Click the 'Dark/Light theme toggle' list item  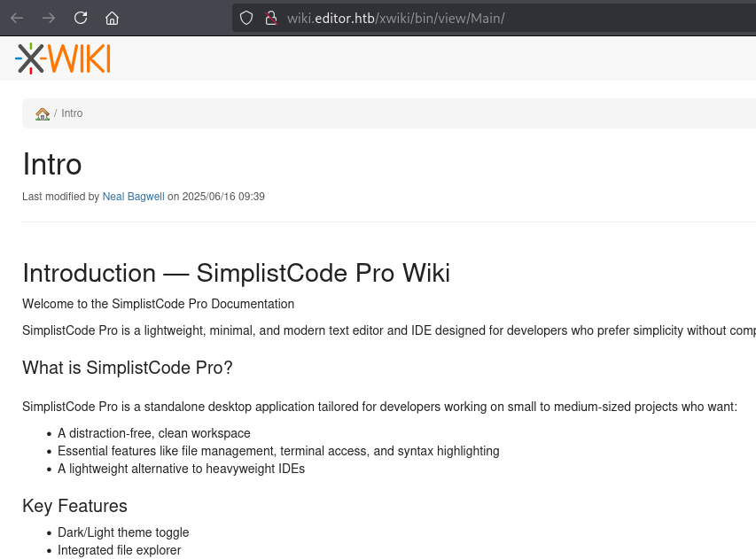[123, 532]
